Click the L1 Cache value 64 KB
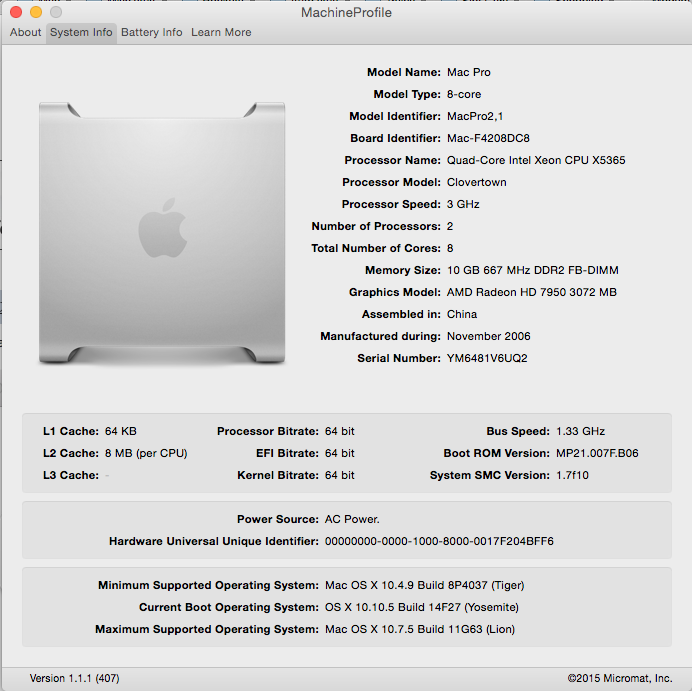The height and width of the screenshot is (691, 692). pyautogui.click(x=120, y=431)
